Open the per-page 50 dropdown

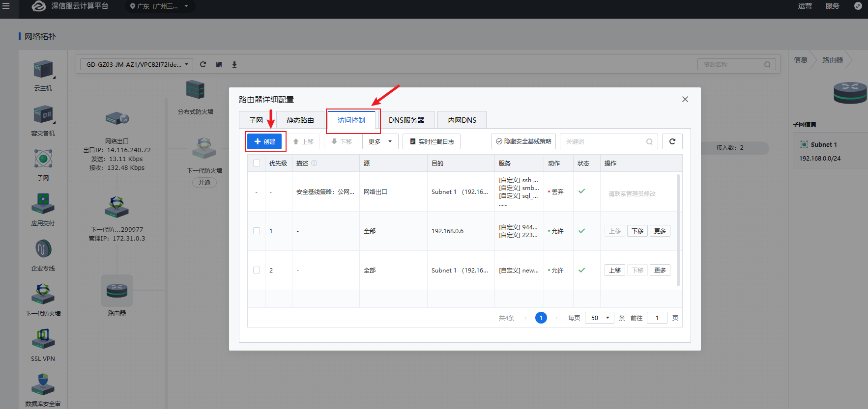pos(599,318)
